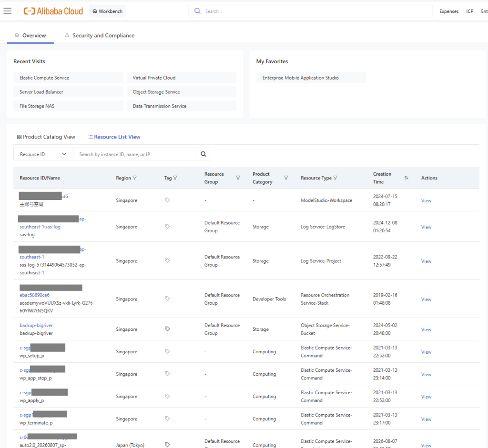The width and height of the screenshot is (488, 448).
Task: Open the Product Category column filter
Action: [x=286, y=178]
